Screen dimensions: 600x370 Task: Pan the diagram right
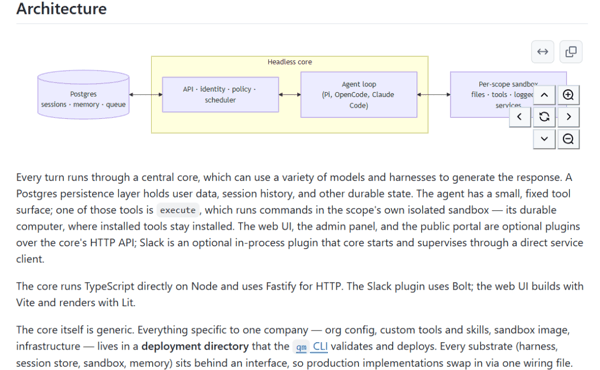coord(568,117)
